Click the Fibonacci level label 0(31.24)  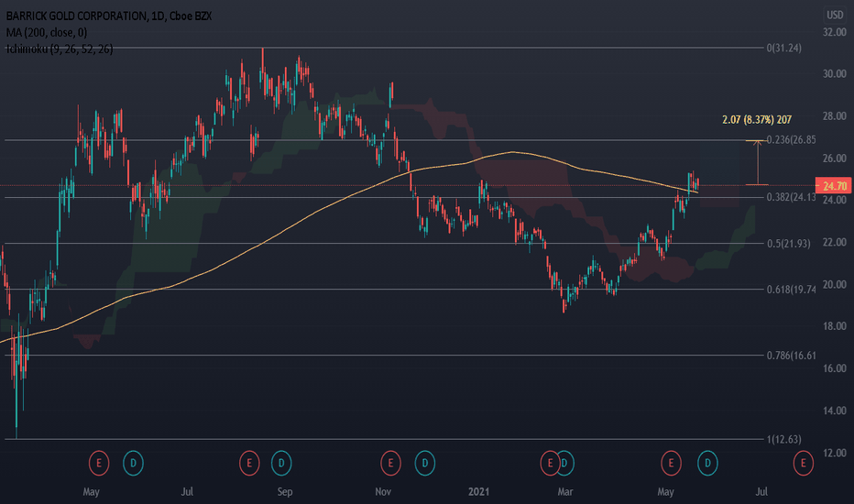point(783,48)
